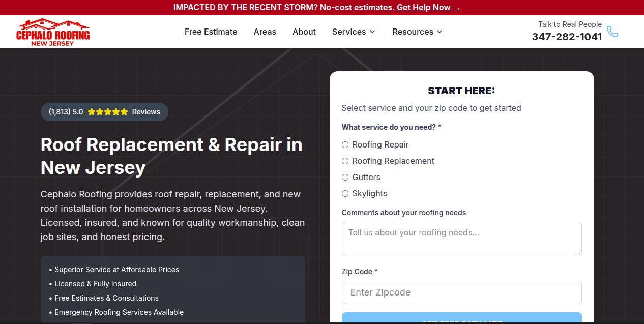Click 'Free Estimates & Consultations' bullet text
Image resolution: width=644 pixels, height=324 pixels.
[106, 298]
